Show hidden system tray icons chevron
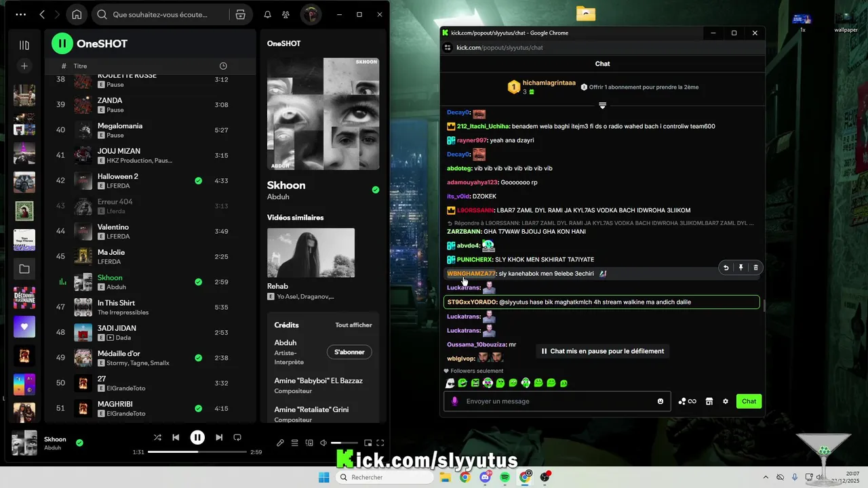 pos(765,477)
